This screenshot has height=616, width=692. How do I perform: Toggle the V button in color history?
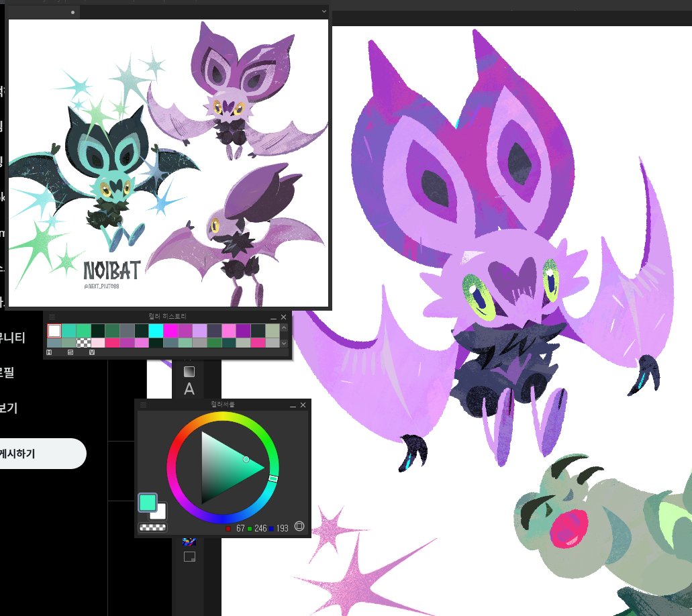pyautogui.click(x=92, y=352)
